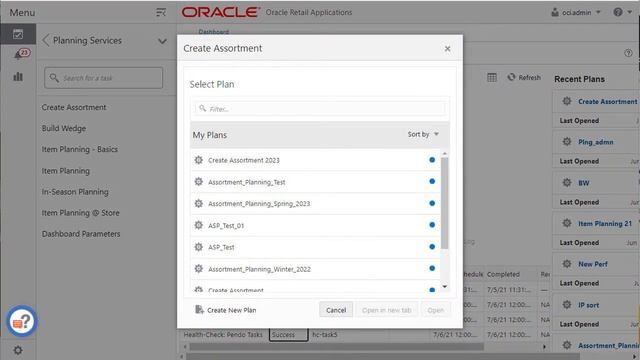640x360 pixels.
Task: Click the magnifier in task search box
Action: (54, 78)
